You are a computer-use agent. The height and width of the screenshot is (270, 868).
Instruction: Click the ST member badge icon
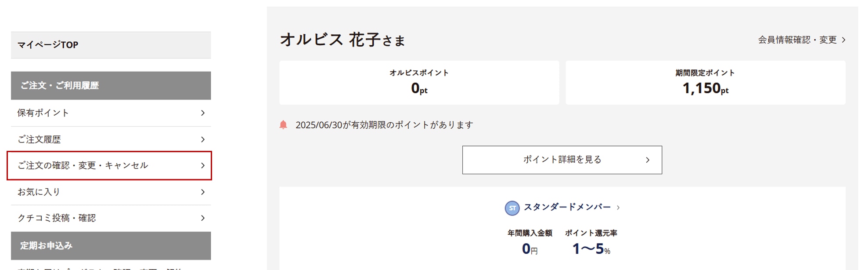coord(512,208)
